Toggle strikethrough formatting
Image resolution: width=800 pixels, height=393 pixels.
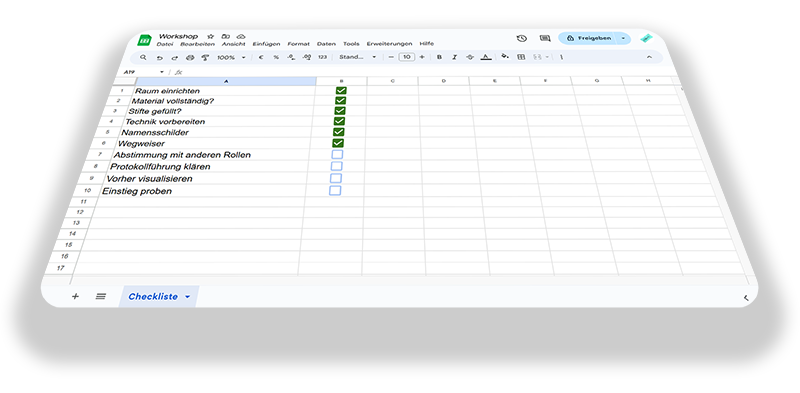[470, 57]
